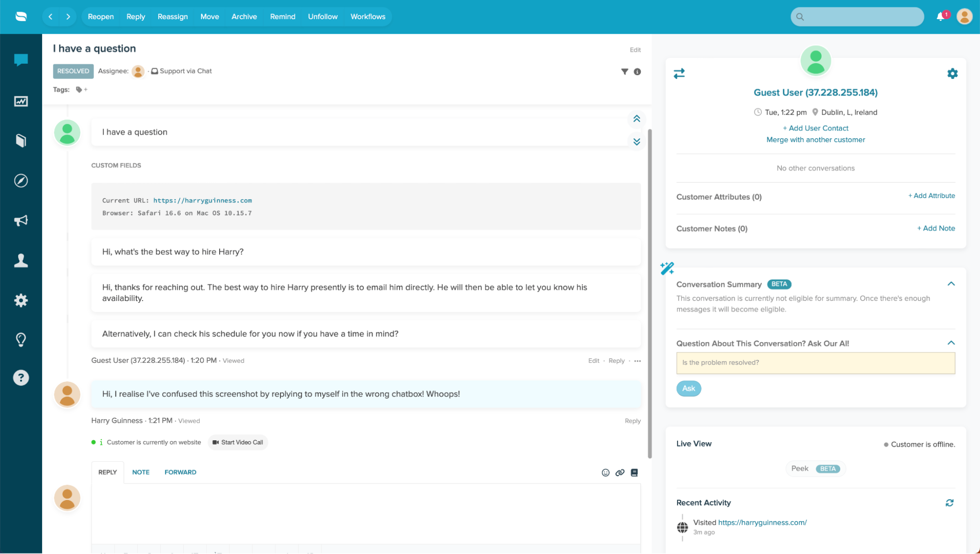Click the Is the problem resolved input field
Viewport: 980px width, 554px height.
[x=816, y=362]
